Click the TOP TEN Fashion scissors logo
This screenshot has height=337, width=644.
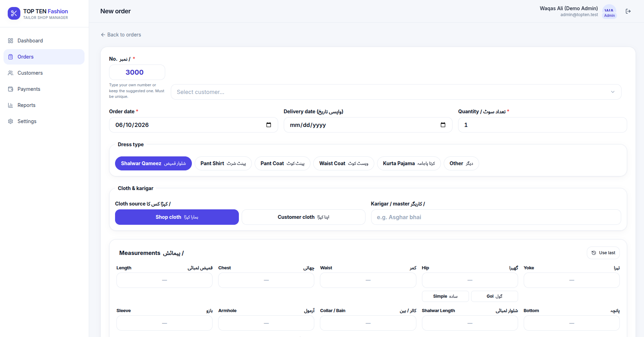pyautogui.click(x=14, y=13)
